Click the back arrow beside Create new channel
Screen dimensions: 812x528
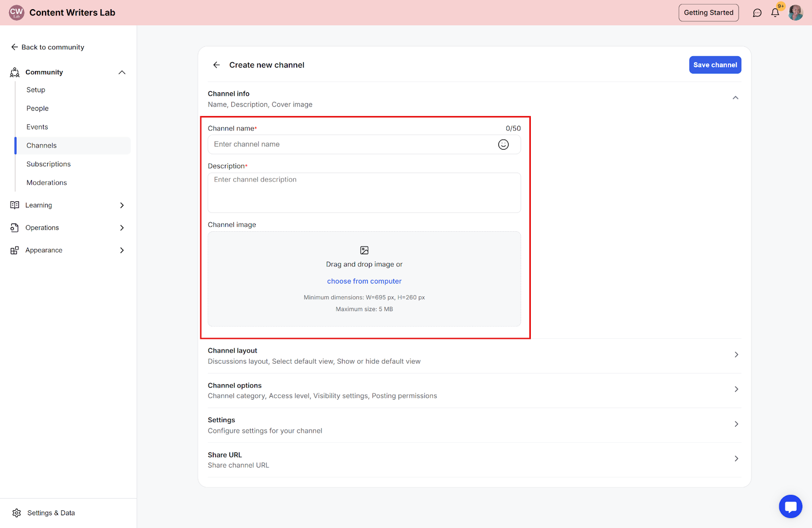pyautogui.click(x=217, y=65)
